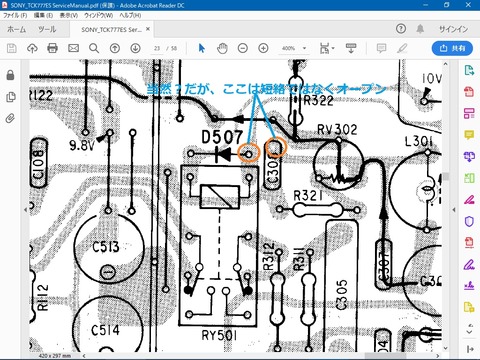This screenshot has width=480, height=360.
Task: Click the expand tools pane arrow icon
Action: [x=470, y=349]
